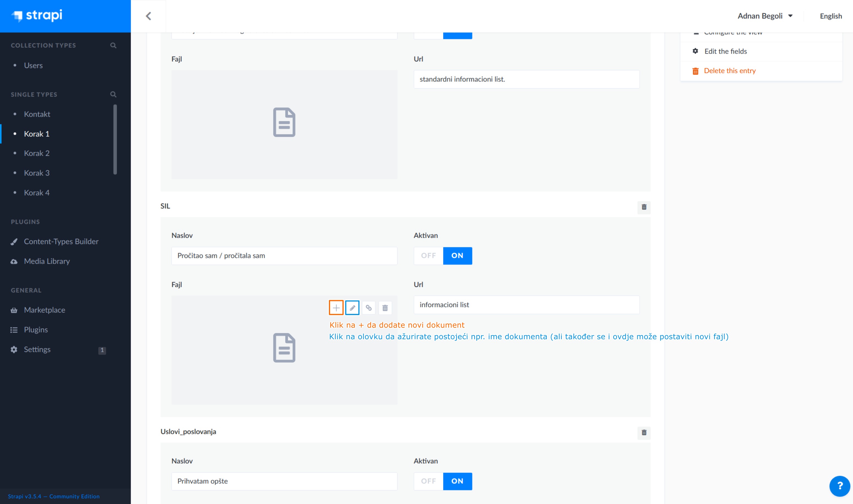Click Delete this entry link

pyautogui.click(x=729, y=71)
